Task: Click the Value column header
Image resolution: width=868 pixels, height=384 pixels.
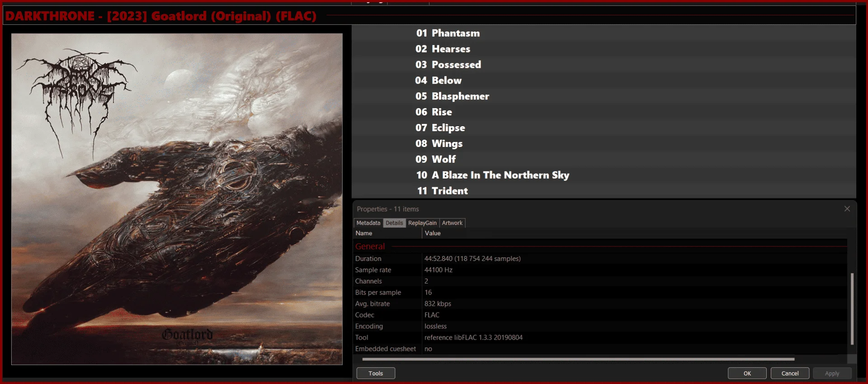Action: pyautogui.click(x=635, y=233)
